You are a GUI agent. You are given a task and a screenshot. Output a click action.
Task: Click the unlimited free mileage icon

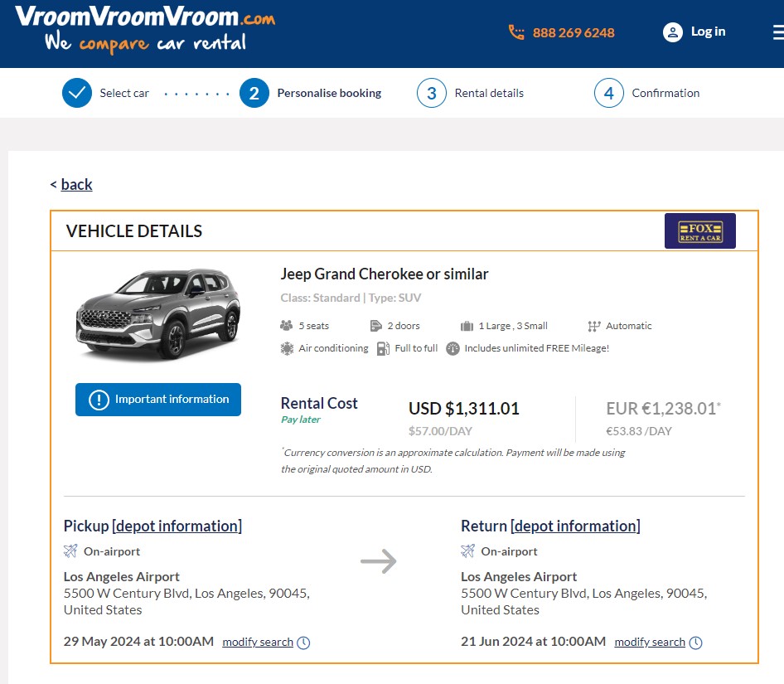coord(452,349)
